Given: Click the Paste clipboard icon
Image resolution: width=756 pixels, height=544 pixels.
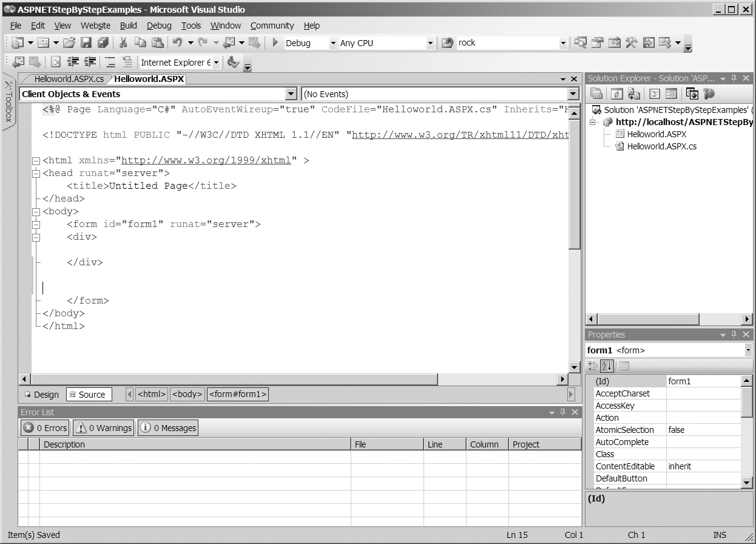Looking at the screenshot, I should [x=158, y=43].
